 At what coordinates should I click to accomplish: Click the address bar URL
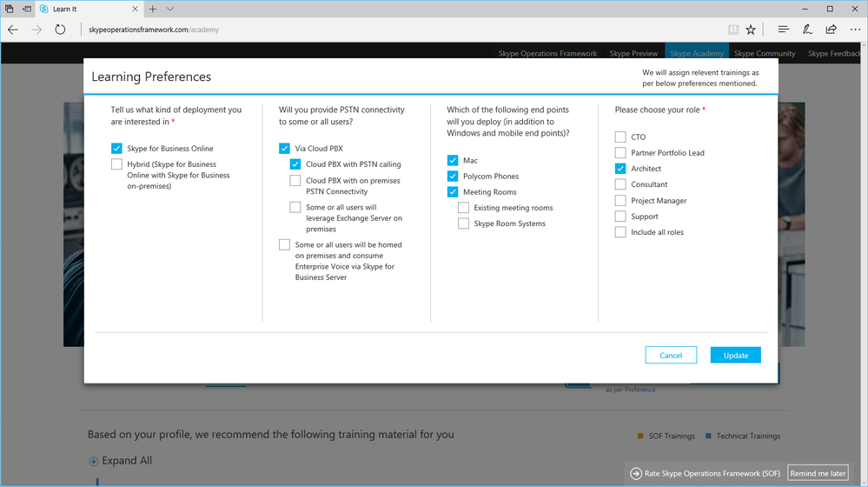[154, 30]
